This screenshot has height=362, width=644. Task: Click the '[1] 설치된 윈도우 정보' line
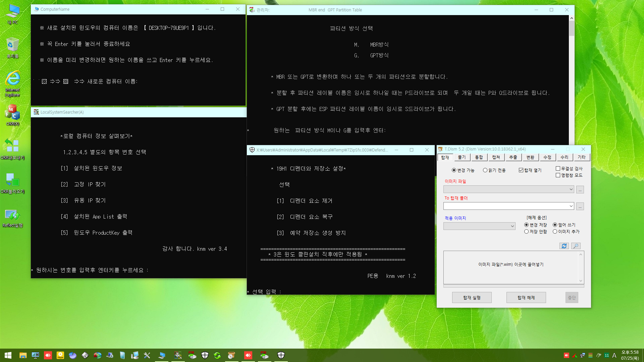(x=91, y=168)
